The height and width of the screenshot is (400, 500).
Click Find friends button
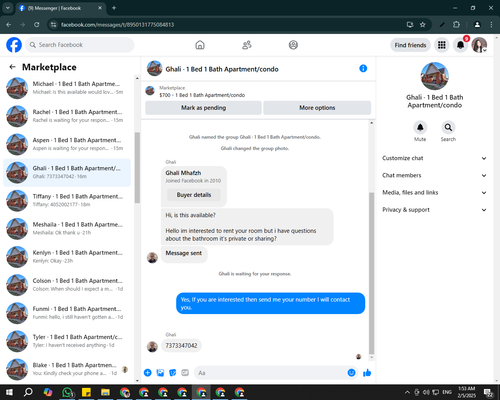[x=410, y=45]
